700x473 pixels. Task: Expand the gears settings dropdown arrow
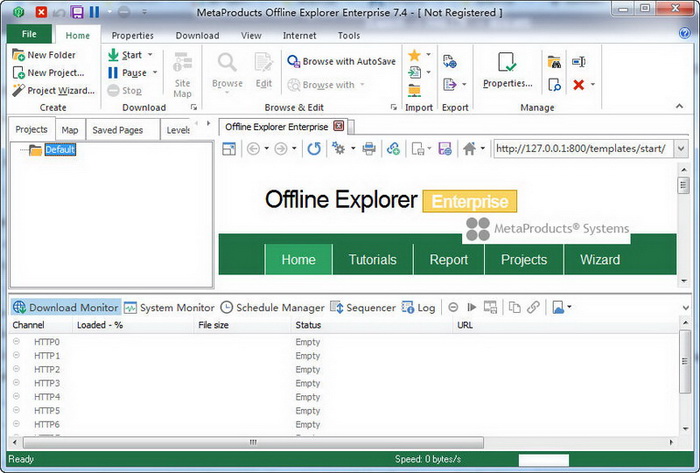[x=353, y=149]
